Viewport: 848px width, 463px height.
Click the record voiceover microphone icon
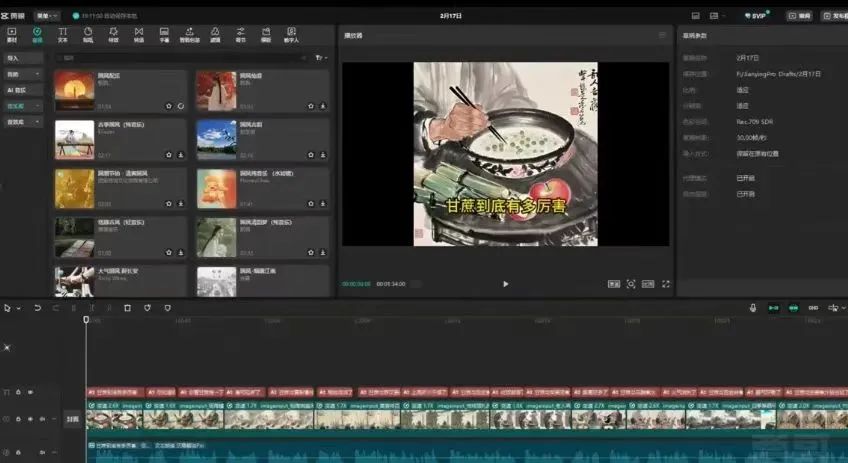[753, 308]
